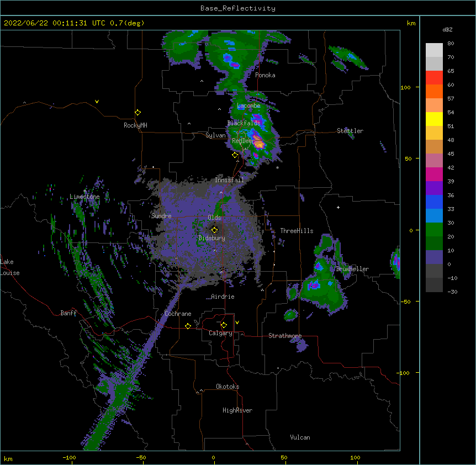Click the radar site diamond between Olds and Didsbury
Screen dimensions: 476x465
[215, 230]
